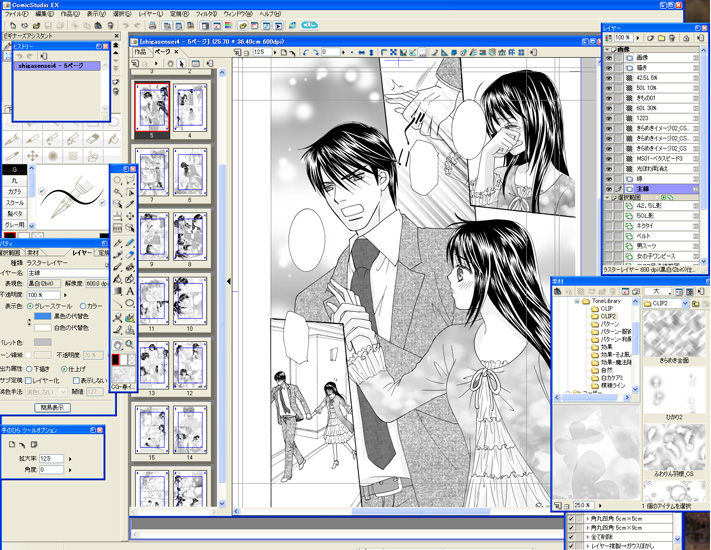711x550 pixels.
Task: Click the 簡易表示 button
Action: click(53, 408)
